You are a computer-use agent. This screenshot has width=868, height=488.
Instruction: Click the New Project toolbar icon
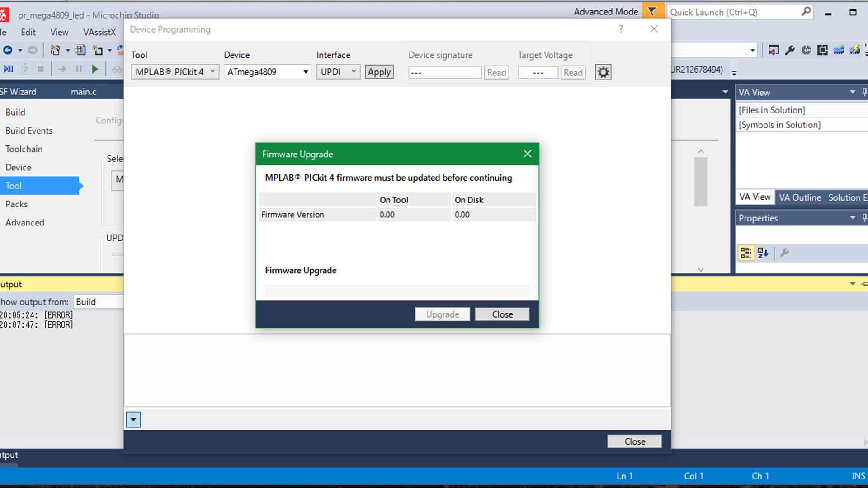(55, 50)
